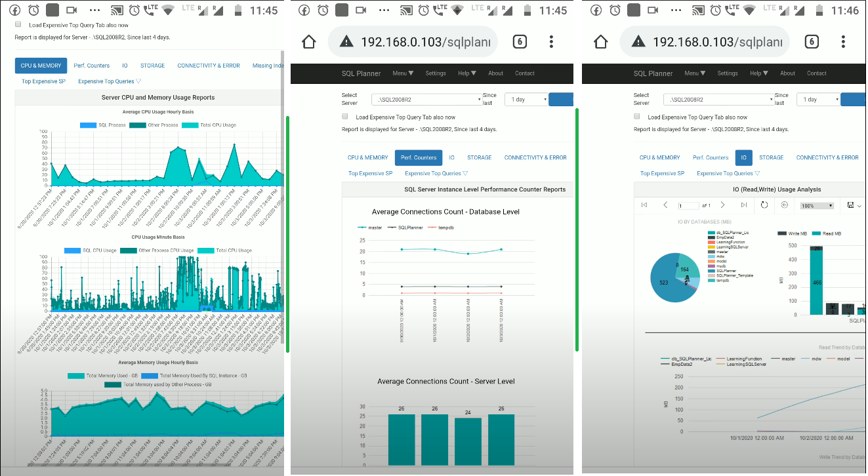The width and height of the screenshot is (868, 476).
Task: Enable Load Expensive Top Query Tab in middle panel
Action: tap(344, 116)
